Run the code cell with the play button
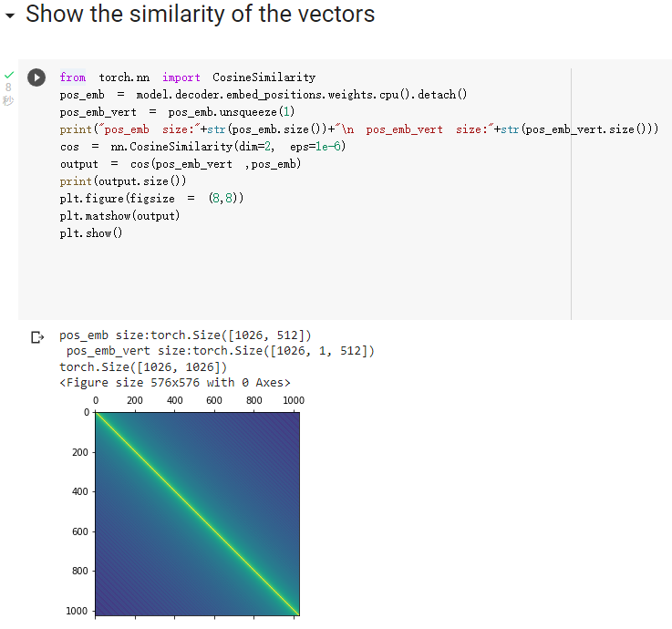Viewport: 672px width, 629px height. point(36,77)
